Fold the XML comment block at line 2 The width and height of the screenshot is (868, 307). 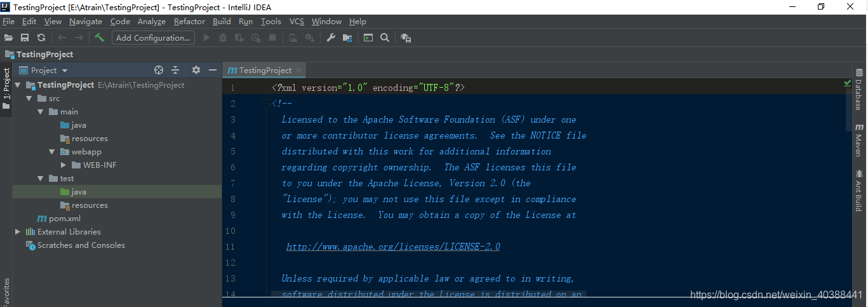click(266, 103)
